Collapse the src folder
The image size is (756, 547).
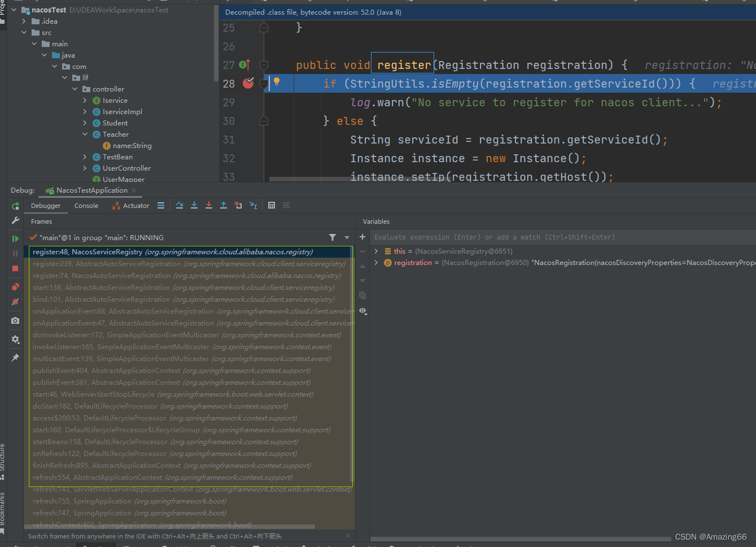coord(24,32)
